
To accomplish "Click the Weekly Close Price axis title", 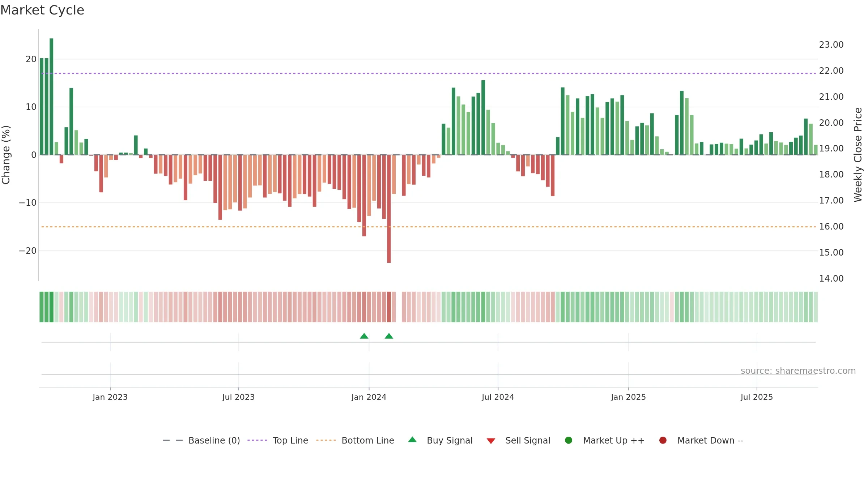I will point(858,155).
